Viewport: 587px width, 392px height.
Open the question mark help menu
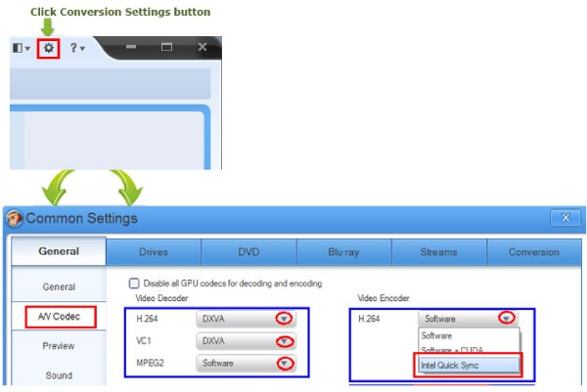click(77, 48)
